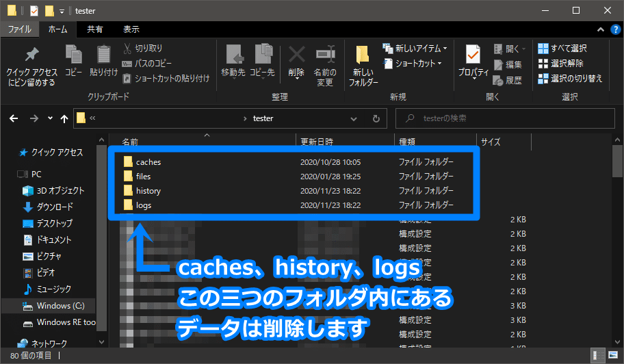Click the title bar Properties checkmark icon

34,11
